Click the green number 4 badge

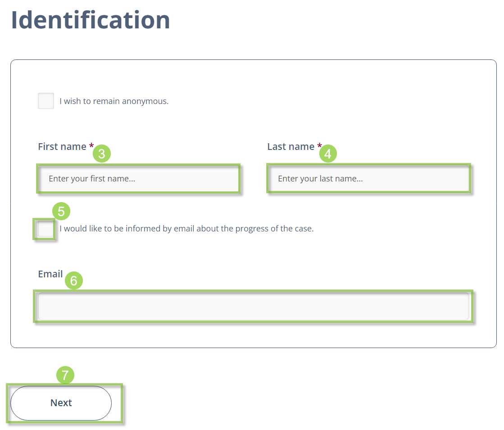[328, 154]
